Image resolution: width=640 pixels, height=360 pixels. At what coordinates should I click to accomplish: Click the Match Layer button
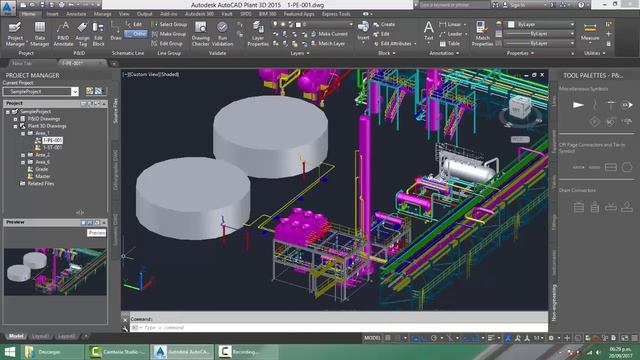click(328, 44)
